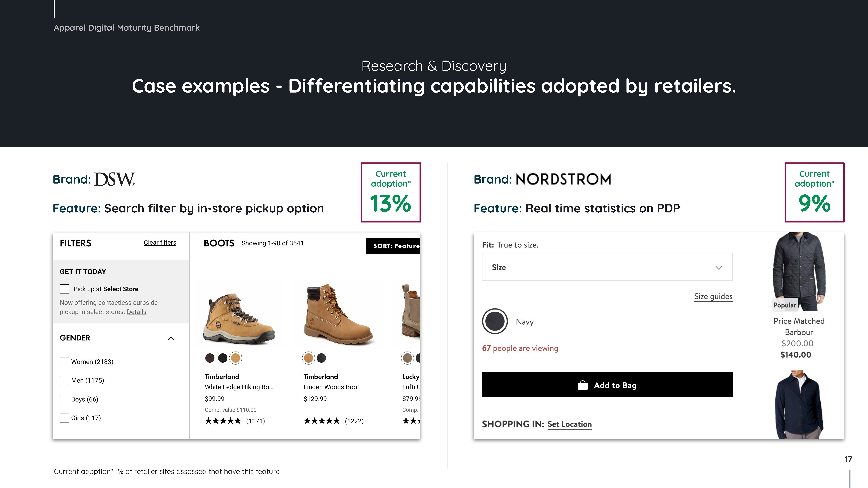Click the 67 people are viewing text

point(520,348)
